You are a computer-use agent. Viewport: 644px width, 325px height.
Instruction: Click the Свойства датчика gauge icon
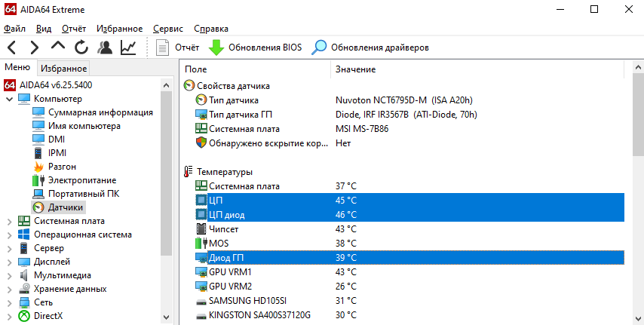(x=189, y=85)
